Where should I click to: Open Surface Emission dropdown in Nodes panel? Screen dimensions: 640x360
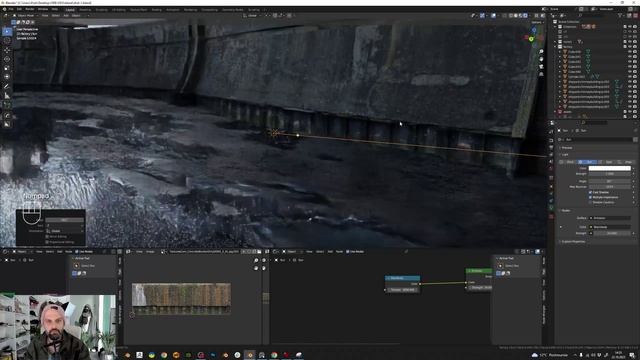610,218
